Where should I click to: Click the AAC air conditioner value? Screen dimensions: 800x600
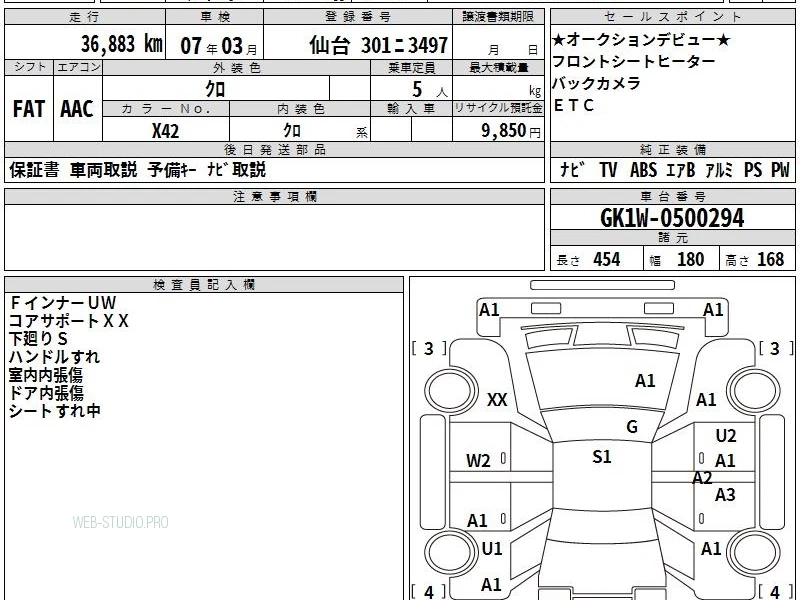tap(77, 109)
